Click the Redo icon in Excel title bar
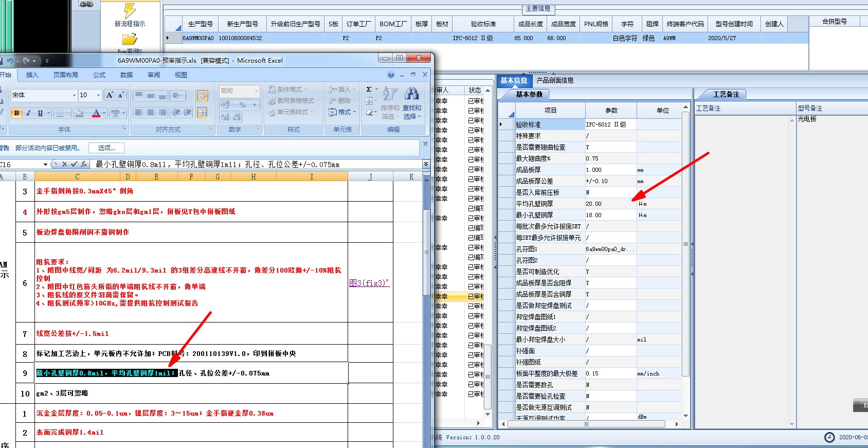Viewport: 868px width, 448px height. 26,61
